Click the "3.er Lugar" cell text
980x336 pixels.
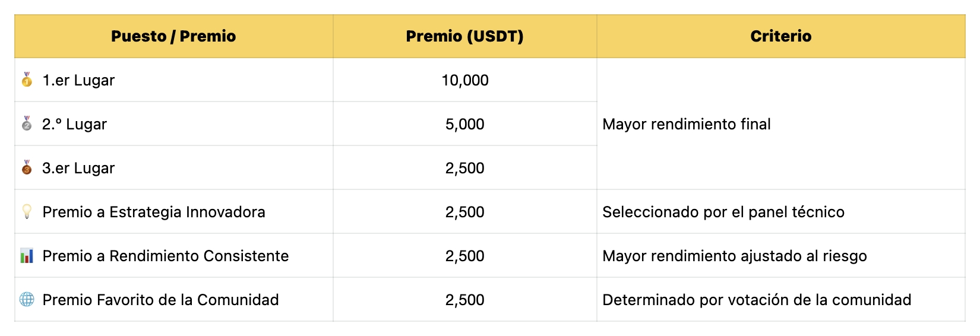[x=78, y=168]
